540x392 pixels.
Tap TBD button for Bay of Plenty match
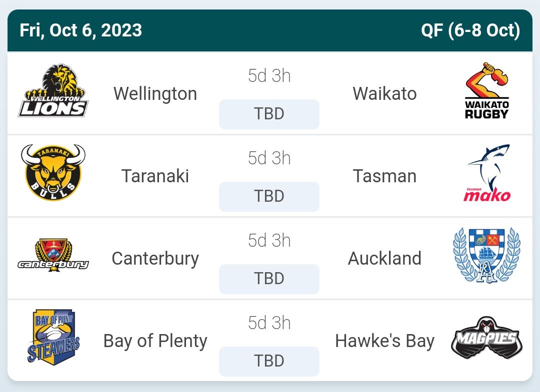(x=269, y=361)
